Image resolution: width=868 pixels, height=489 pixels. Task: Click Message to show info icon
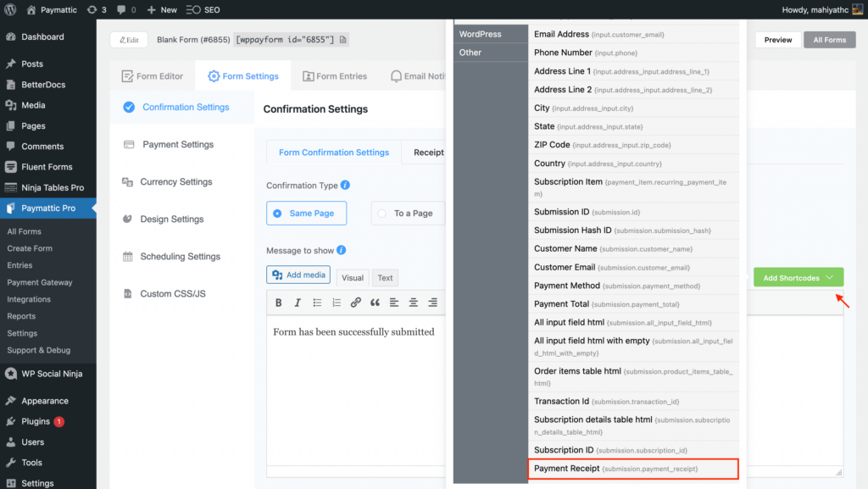point(341,250)
